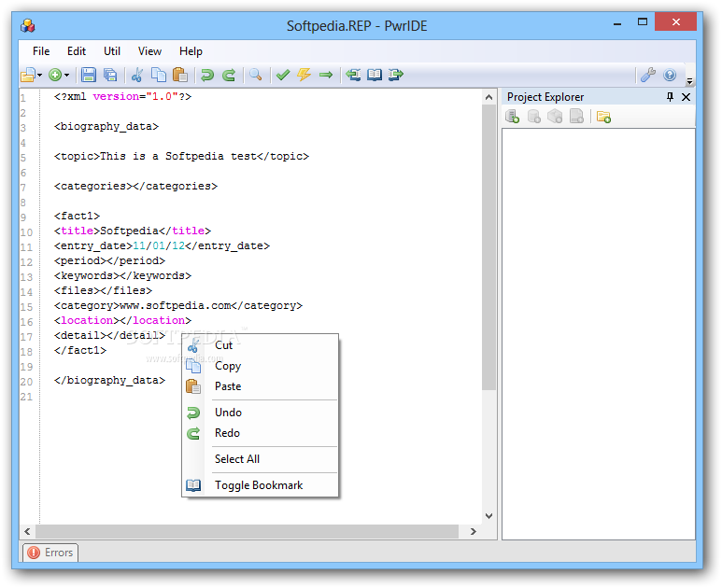Viewport: 722px width, 588px height.
Task: Click the Add Package cube icon
Action: [555, 117]
